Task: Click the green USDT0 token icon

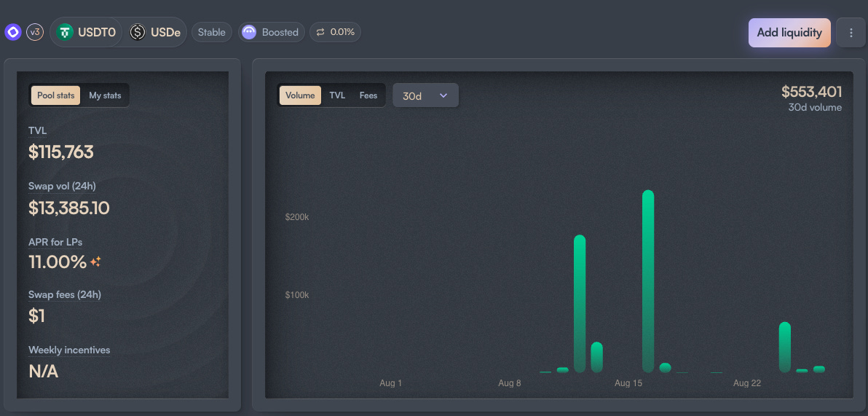Action: 66,32
